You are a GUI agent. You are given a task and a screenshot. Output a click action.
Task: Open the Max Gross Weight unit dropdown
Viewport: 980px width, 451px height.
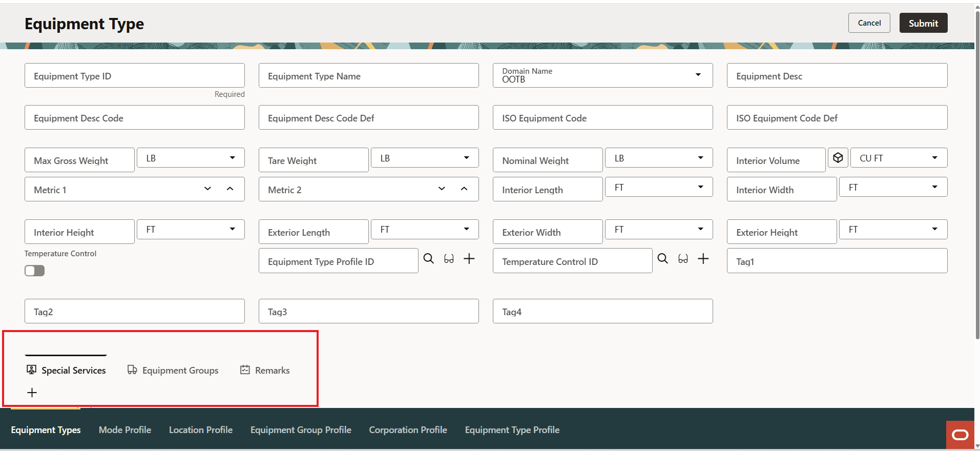click(191, 158)
